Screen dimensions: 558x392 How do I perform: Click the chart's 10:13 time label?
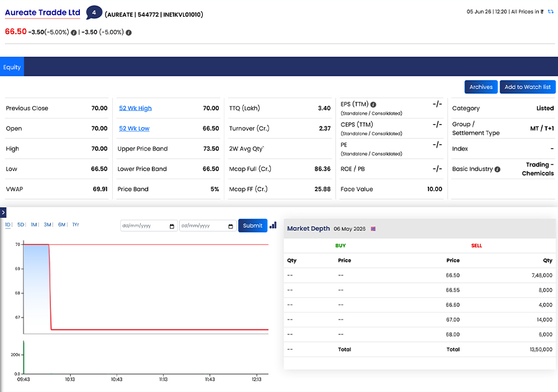(x=70, y=379)
